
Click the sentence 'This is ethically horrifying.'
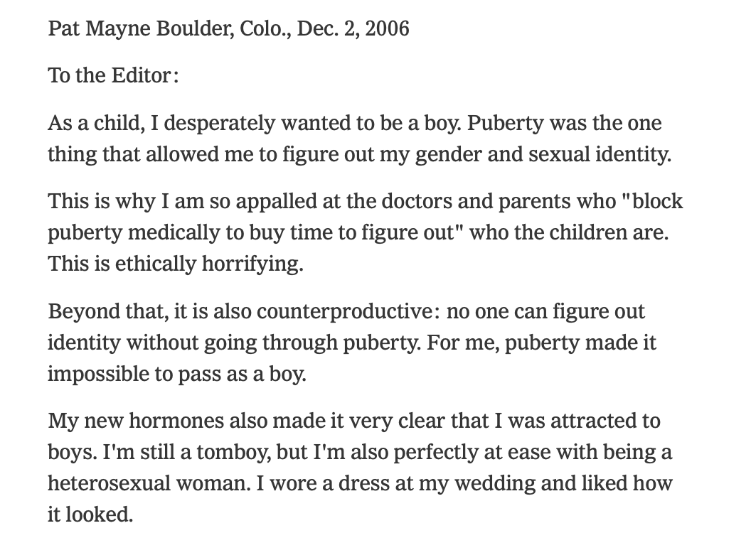(x=176, y=264)
